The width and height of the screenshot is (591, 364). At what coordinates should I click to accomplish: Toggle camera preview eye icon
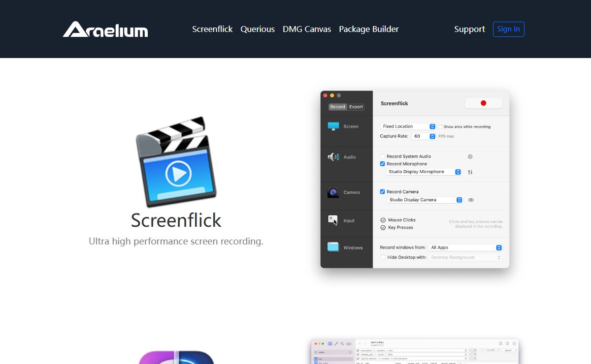click(x=471, y=200)
